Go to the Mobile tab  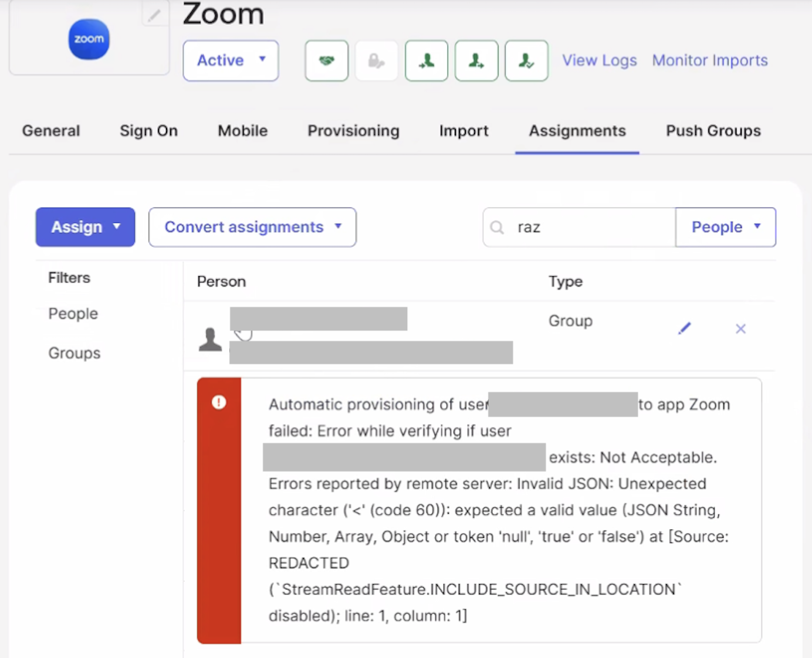coord(243,131)
